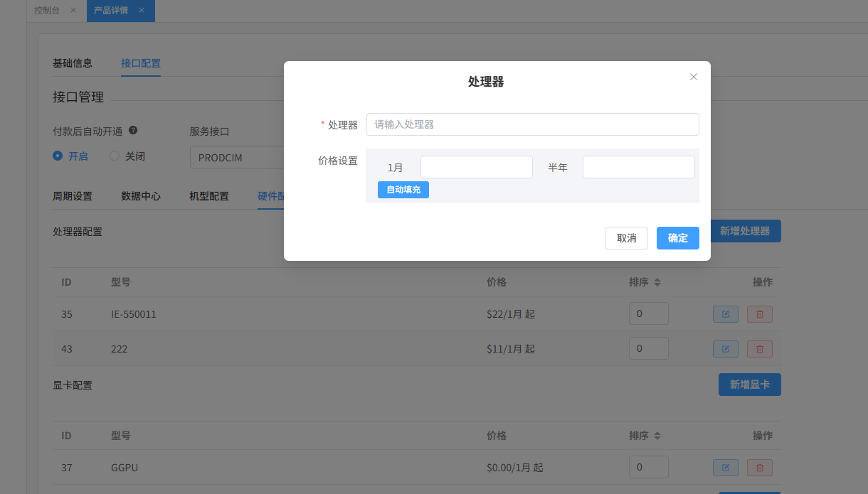Screen dimensions: 868x494
Task: Click 确定 to confirm the processor
Action: click(x=678, y=238)
